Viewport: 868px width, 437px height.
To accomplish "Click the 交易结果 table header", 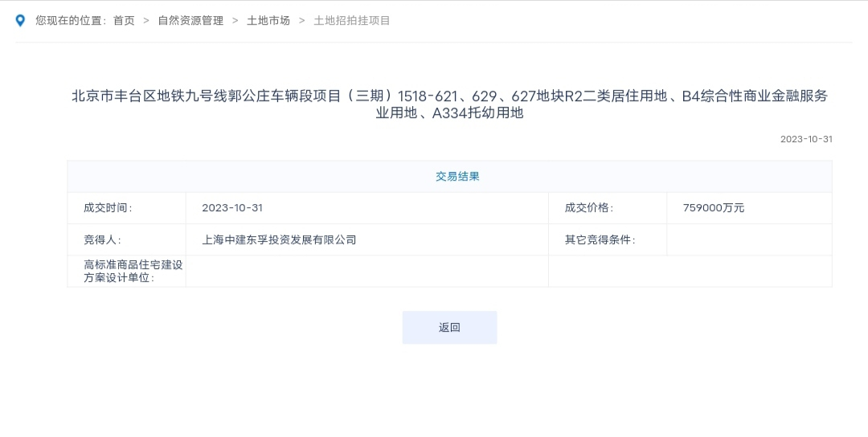I will tap(457, 177).
